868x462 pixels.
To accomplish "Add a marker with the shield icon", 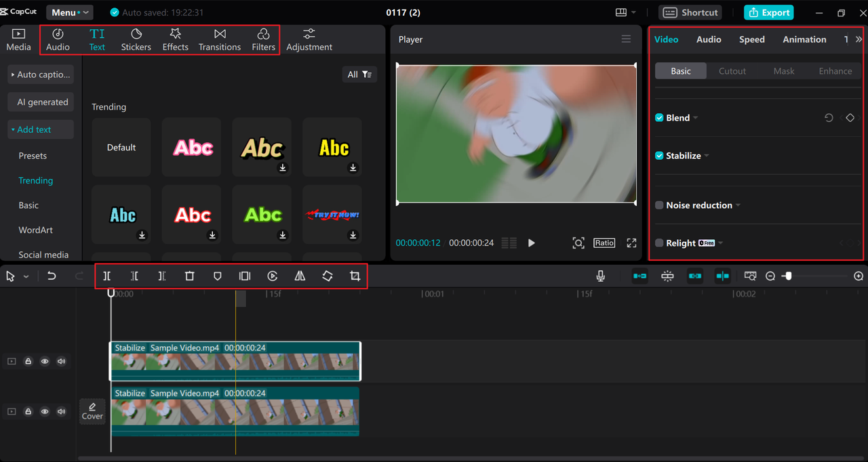I will click(x=218, y=276).
